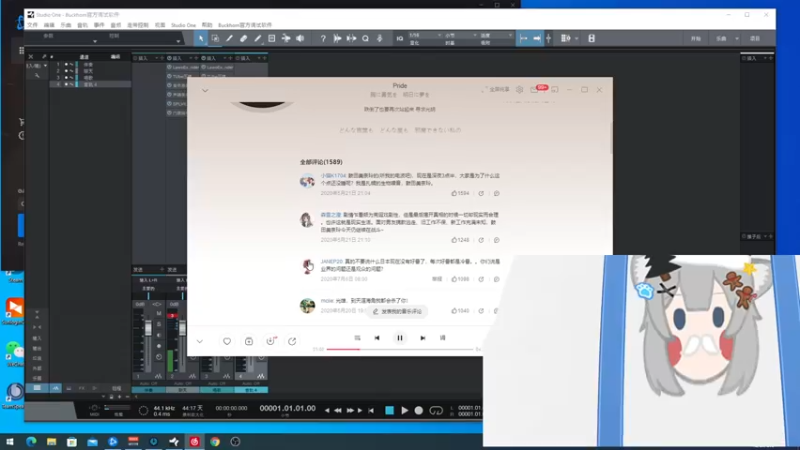Viewport: 800px width, 450px height.
Task: Go to previous song in music player
Action: 377,338
